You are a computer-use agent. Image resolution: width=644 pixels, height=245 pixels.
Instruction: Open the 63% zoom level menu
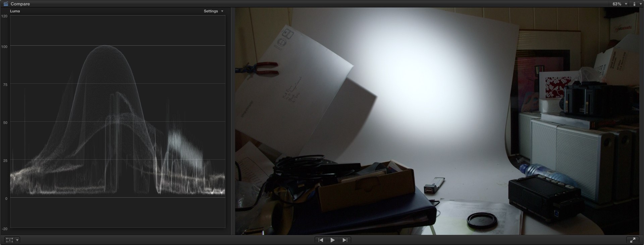point(620,4)
